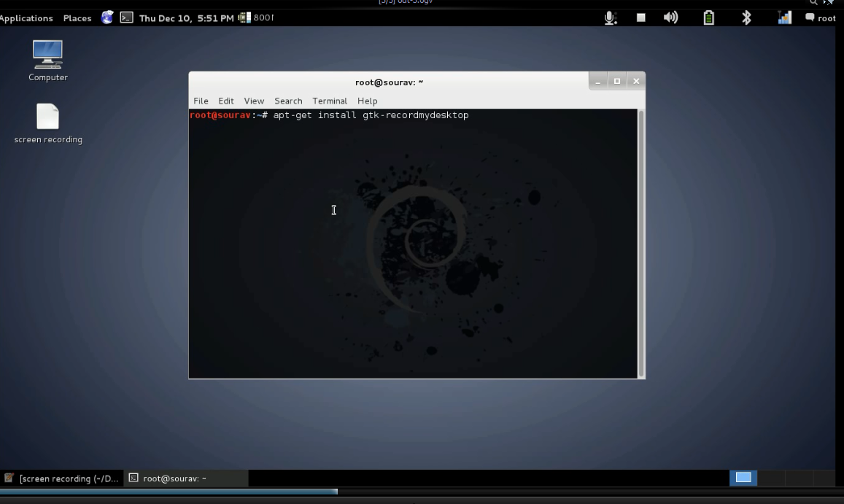This screenshot has height=504, width=844.
Task: Check the battery indicator in the tray
Action: coord(708,17)
